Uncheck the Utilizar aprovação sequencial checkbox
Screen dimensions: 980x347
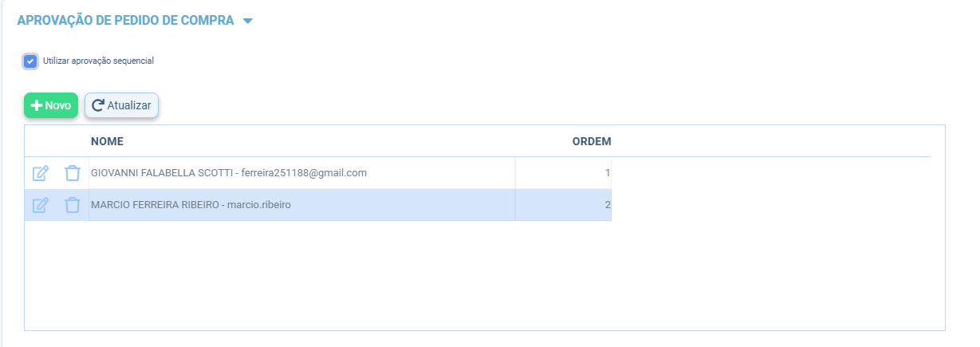click(30, 61)
